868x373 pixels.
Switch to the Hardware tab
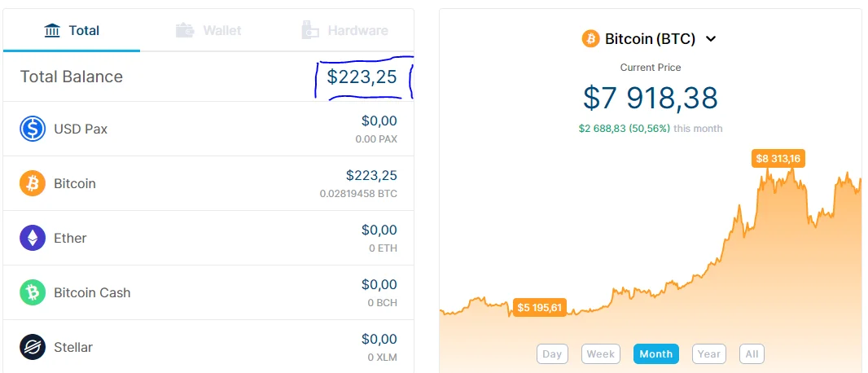pyautogui.click(x=345, y=30)
